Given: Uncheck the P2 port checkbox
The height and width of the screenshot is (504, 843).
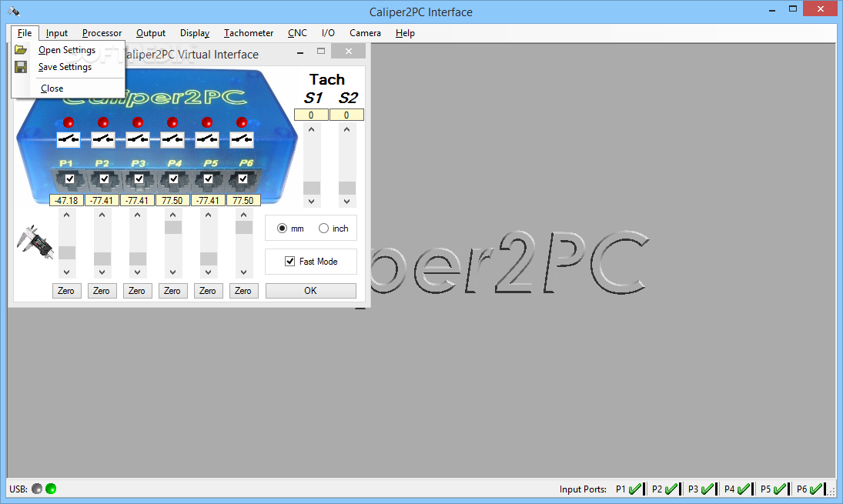Looking at the screenshot, I should 104,179.
